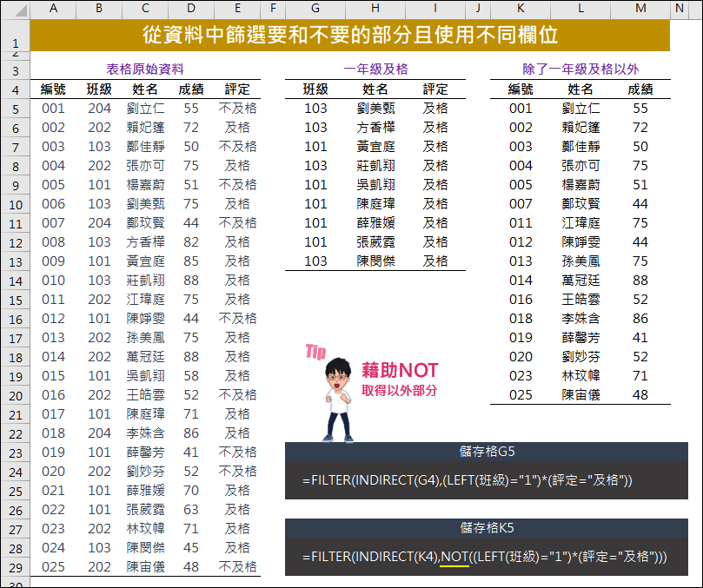Click the G5 FILTER formula text
Viewport: 703px width, 588px height.
point(467,480)
